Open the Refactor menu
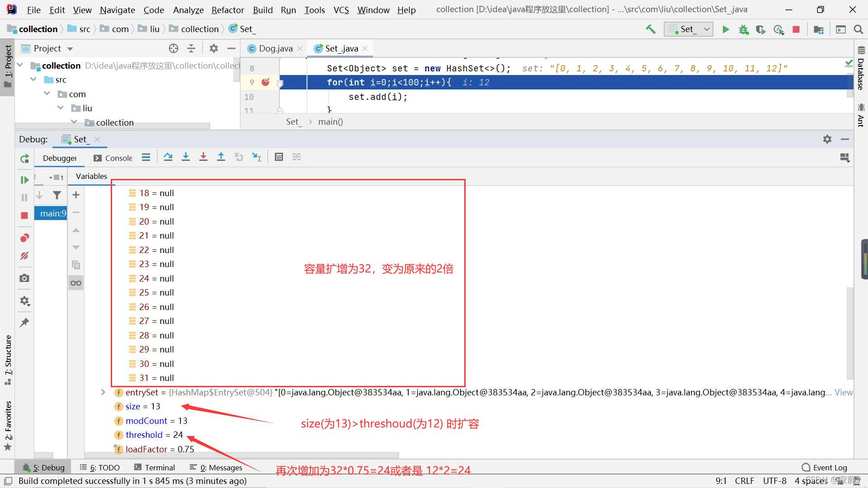This screenshot has width=868, height=488. (x=227, y=9)
